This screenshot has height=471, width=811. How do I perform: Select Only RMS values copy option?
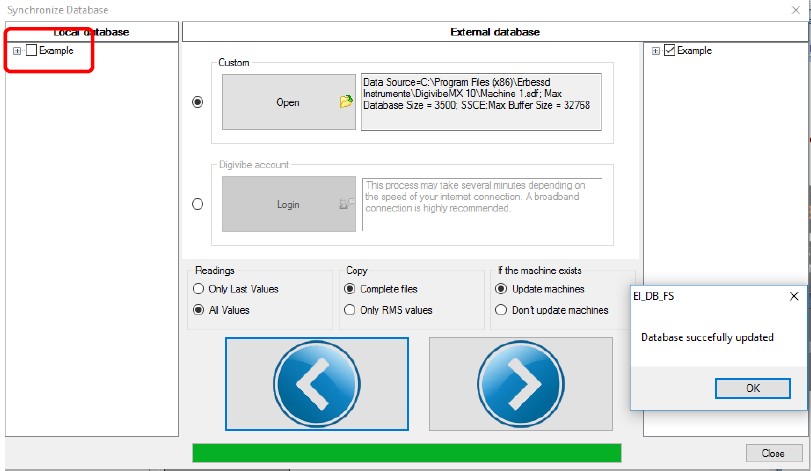click(x=350, y=310)
